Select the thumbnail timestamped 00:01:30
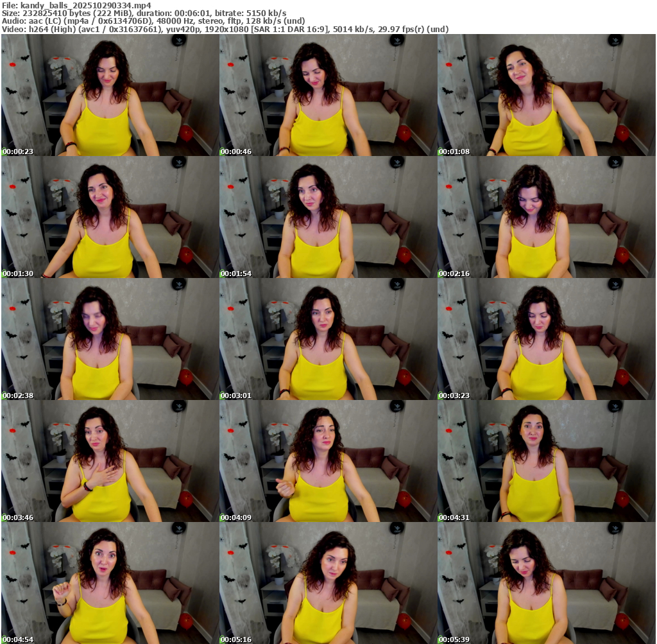Viewport: 657px width, 644px height. [110, 217]
